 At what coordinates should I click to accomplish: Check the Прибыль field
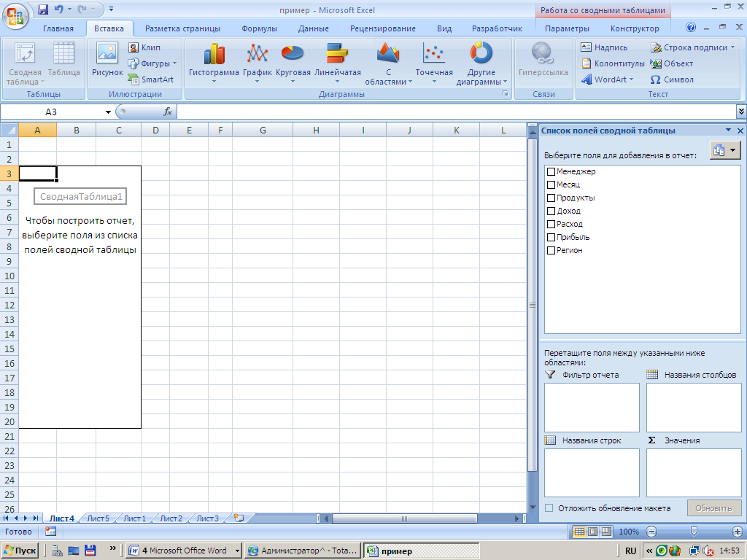[551, 237]
